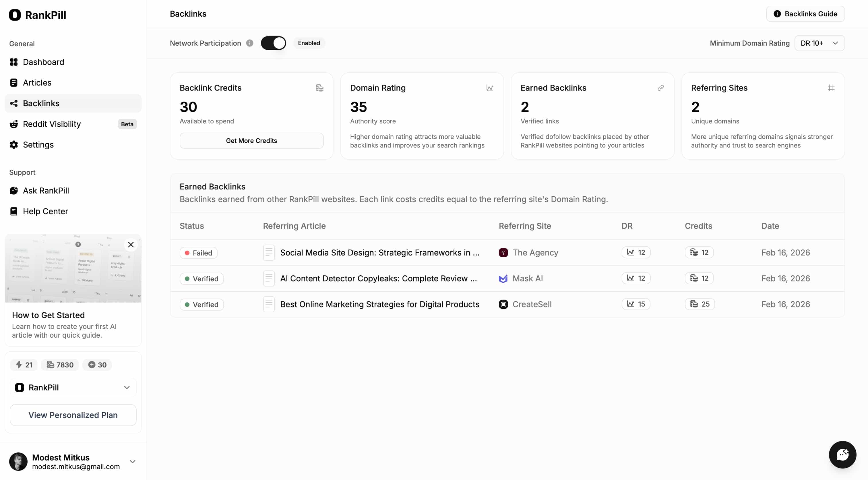The image size is (868, 480).
Task: Select Backlinks in the sidebar navigation
Action: [41, 103]
